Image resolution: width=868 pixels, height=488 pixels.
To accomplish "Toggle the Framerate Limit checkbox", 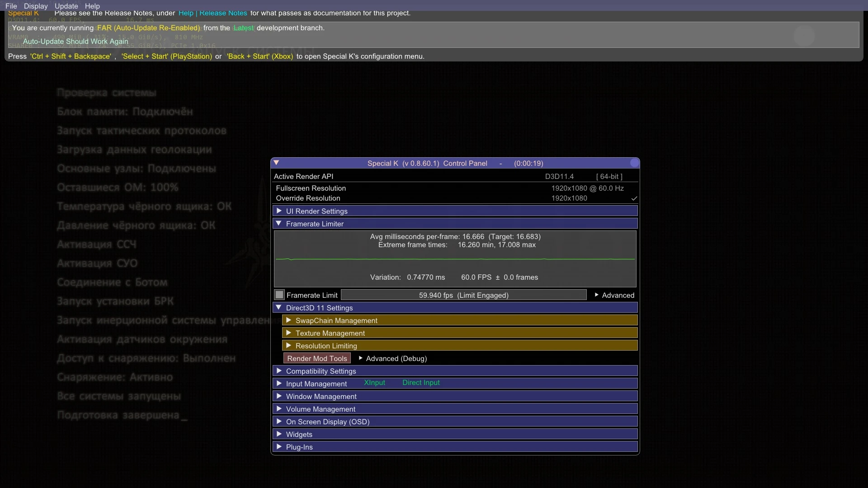I will (279, 295).
